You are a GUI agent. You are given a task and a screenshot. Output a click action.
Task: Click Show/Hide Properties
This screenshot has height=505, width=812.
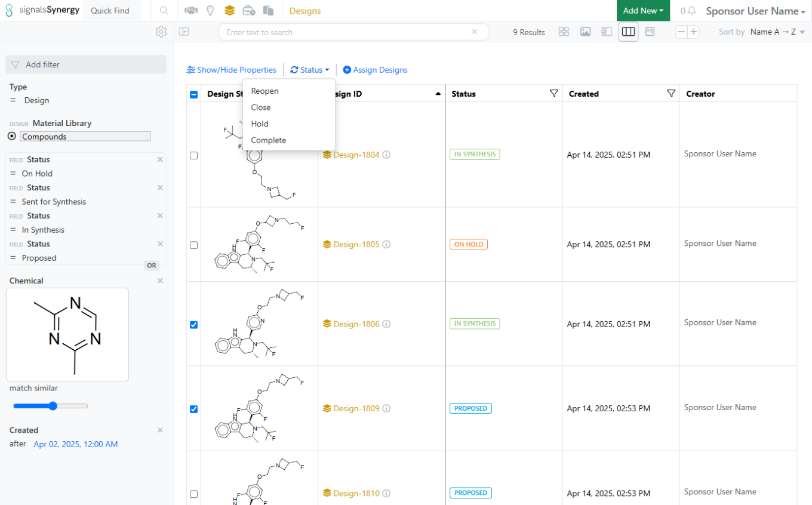(x=232, y=70)
